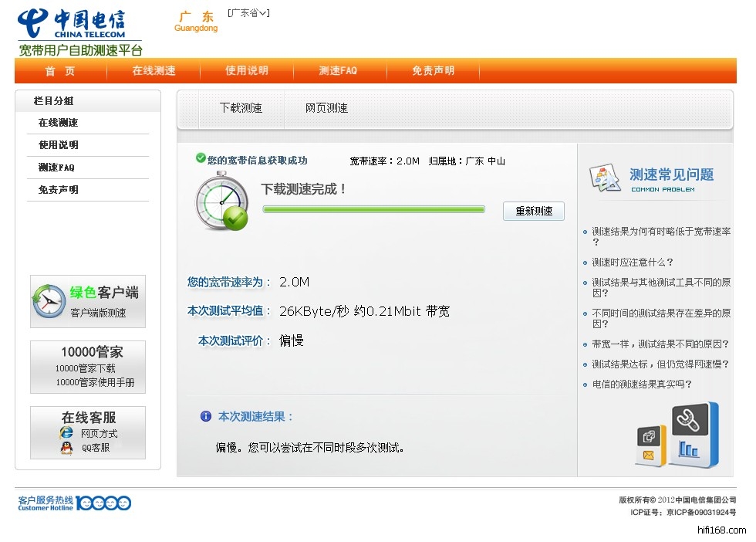Select 免责声明 in the left sidebar

click(59, 190)
